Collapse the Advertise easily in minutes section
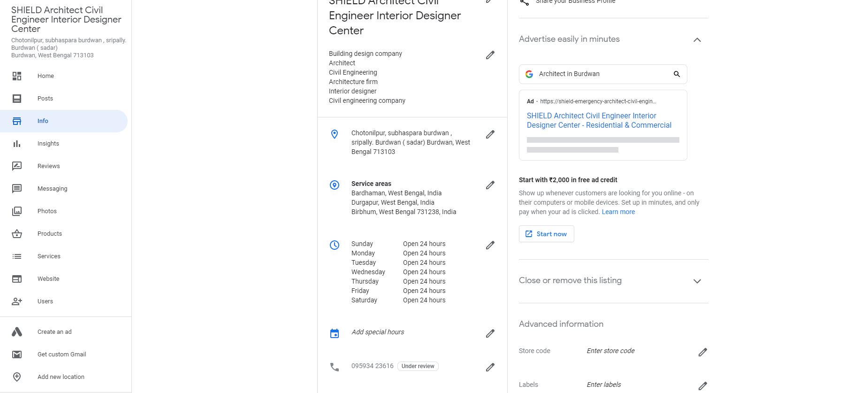The width and height of the screenshot is (868, 393). click(697, 40)
